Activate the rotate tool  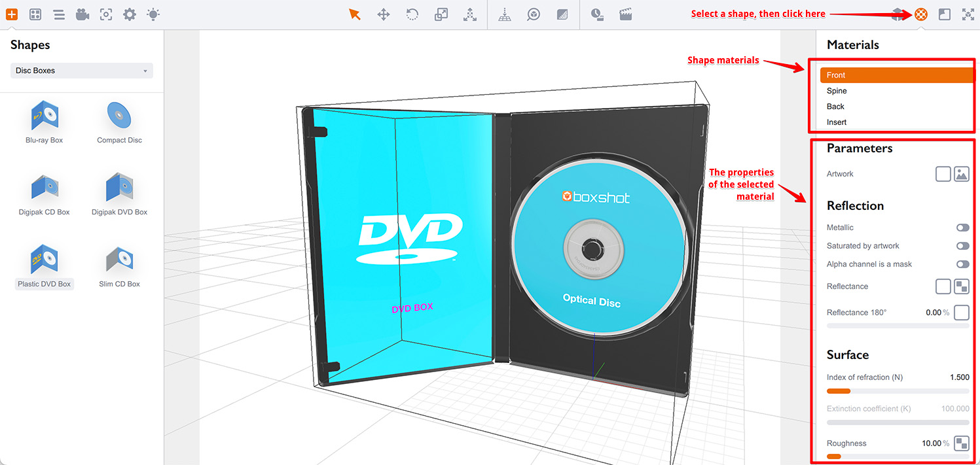(x=412, y=14)
